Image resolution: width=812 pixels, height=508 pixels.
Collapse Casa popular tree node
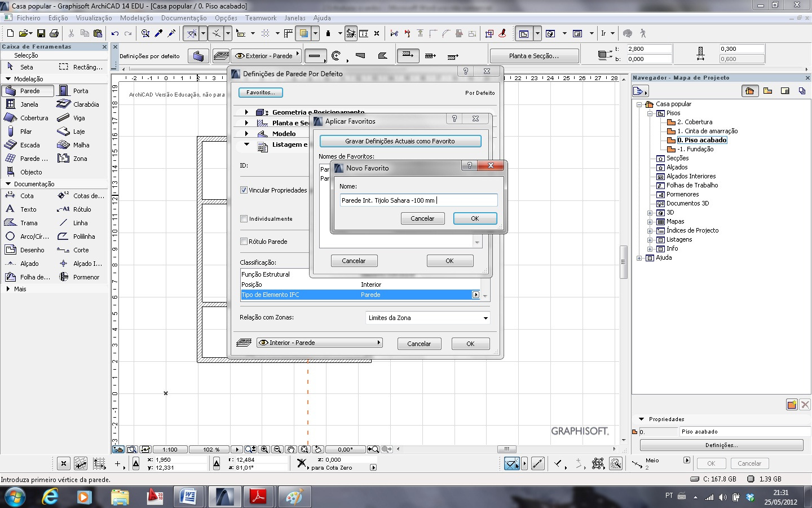pyautogui.click(x=639, y=104)
